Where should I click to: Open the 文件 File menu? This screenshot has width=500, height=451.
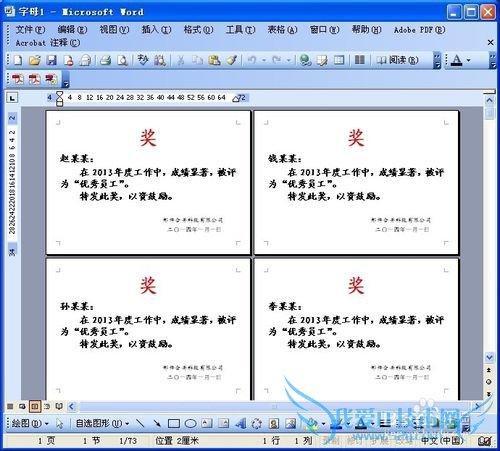pos(30,30)
